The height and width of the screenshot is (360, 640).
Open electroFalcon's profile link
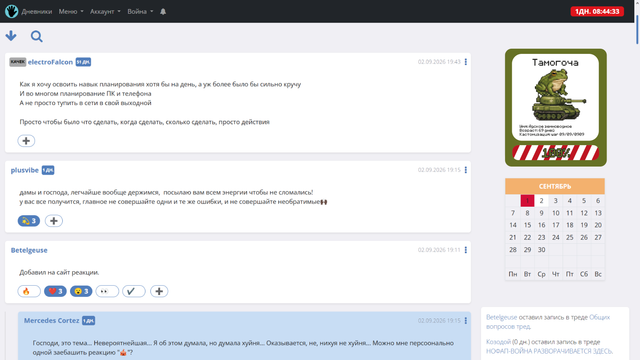(x=50, y=62)
